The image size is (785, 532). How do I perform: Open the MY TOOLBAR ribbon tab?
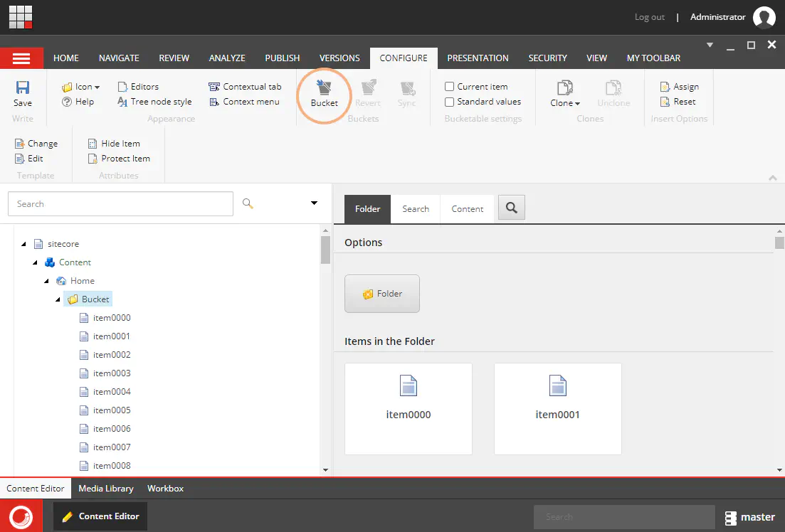coord(653,58)
